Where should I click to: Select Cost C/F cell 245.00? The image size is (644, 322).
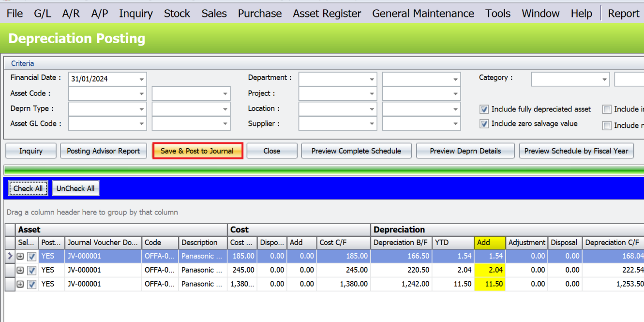[x=344, y=270]
